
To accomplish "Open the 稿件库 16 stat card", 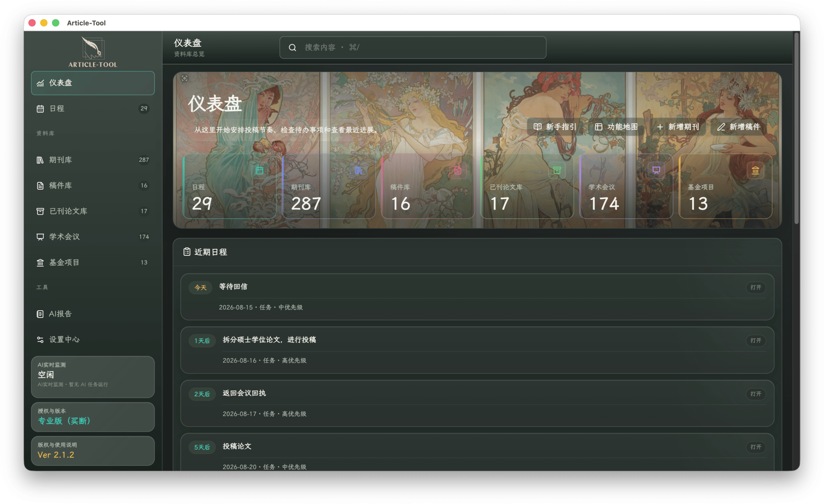I will 428,186.
